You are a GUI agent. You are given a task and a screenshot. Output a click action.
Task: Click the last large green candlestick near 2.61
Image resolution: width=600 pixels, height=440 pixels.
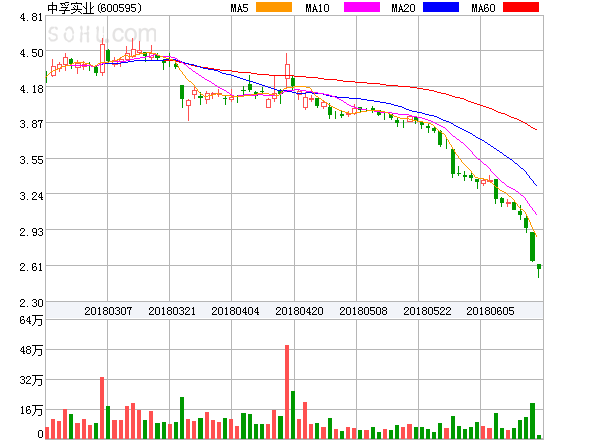click(x=532, y=247)
